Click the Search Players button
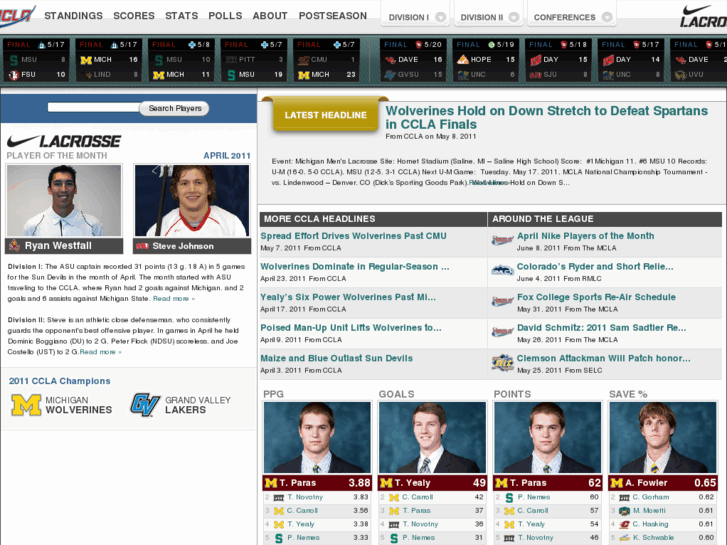 coord(175,108)
